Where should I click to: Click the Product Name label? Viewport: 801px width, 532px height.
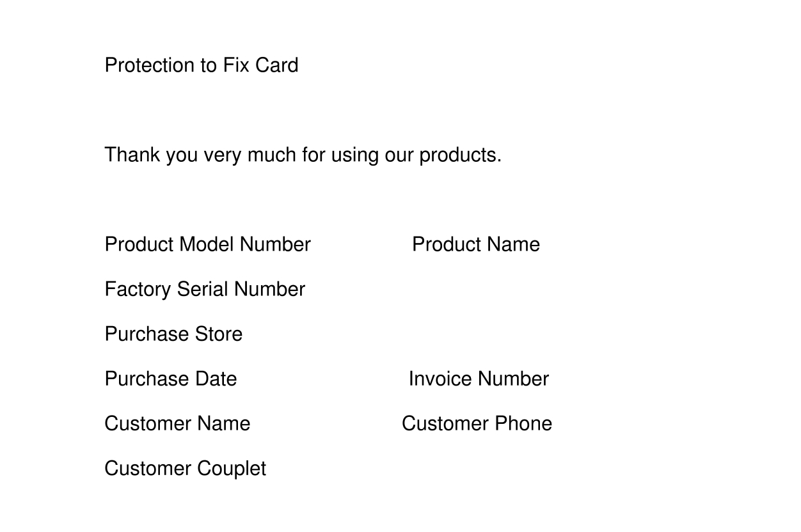coord(476,244)
